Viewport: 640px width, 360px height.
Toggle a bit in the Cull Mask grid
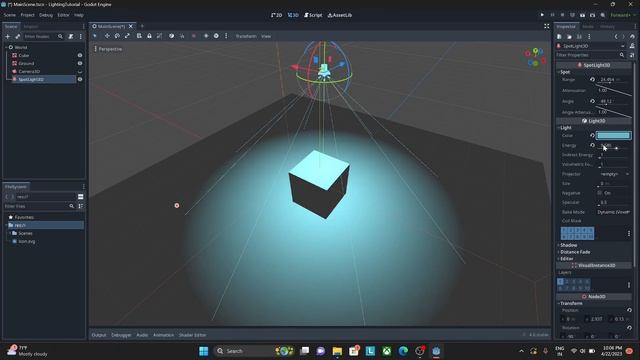pos(577,233)
